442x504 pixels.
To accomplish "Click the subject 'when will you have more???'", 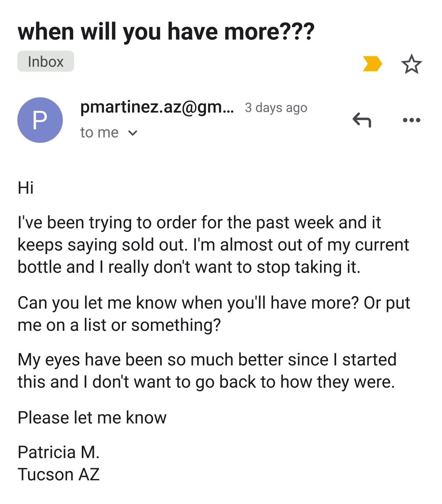I will point(166,31).
